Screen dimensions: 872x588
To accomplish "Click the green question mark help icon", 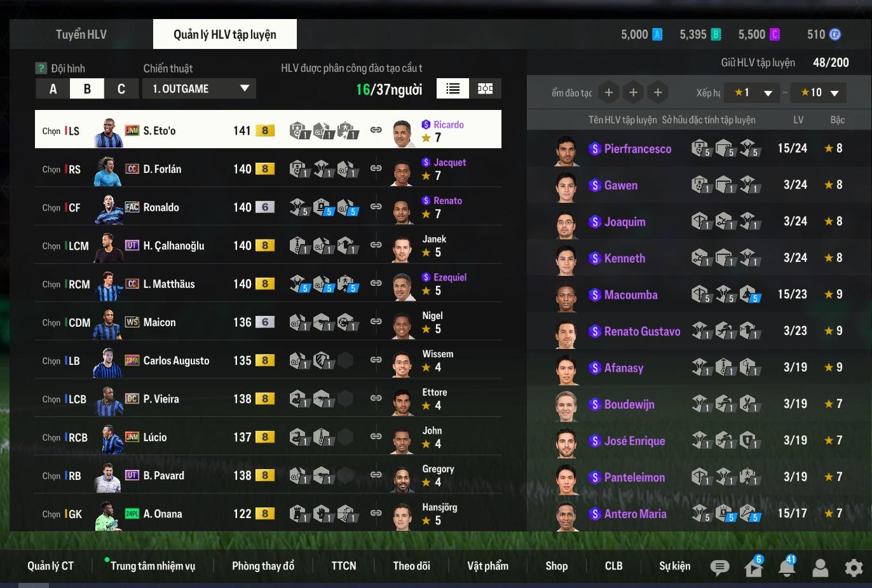I will point(41,68).
